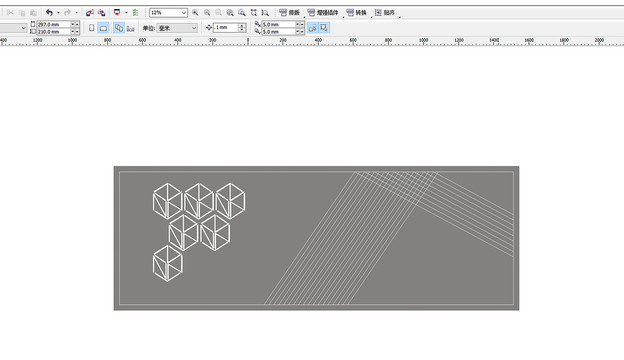Open the redo history dropdown arrow

(x=76, y=13)
